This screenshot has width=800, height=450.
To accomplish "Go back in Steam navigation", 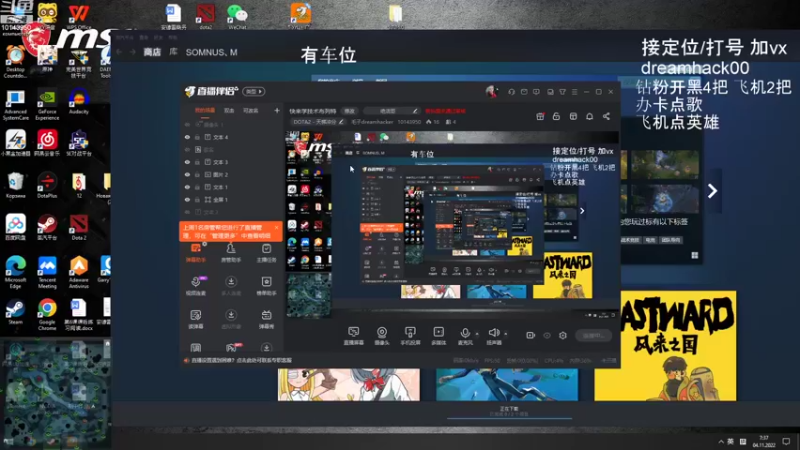I will [119, 52].
